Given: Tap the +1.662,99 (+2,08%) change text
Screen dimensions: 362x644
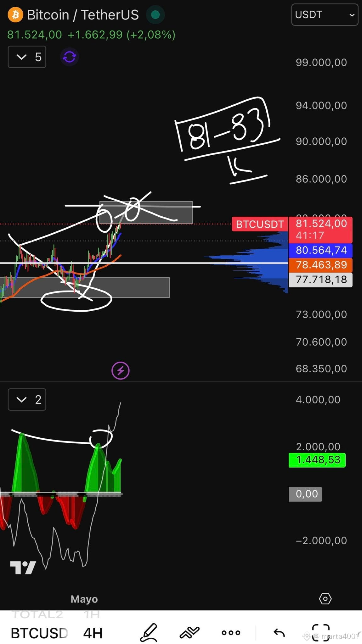Looking at the screenshot, I should point(122,35).
